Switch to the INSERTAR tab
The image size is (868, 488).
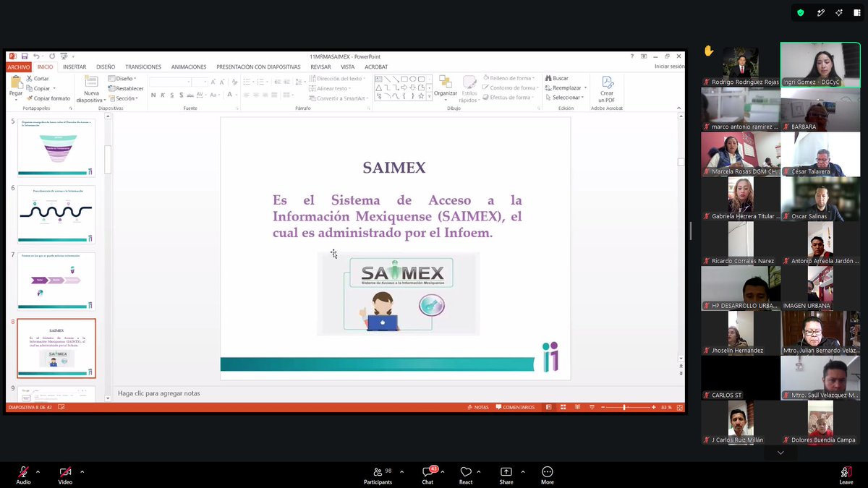[x=75, y=67]
